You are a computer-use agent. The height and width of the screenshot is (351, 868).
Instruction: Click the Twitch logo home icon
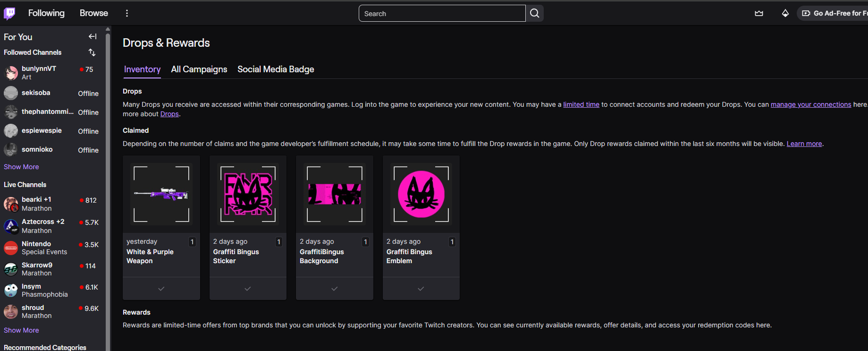tap(9, 13)
